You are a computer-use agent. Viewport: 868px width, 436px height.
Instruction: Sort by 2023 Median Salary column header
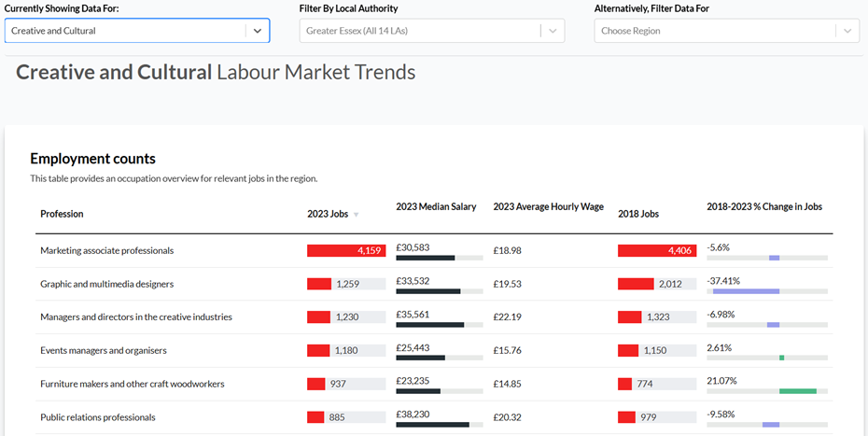436,206
